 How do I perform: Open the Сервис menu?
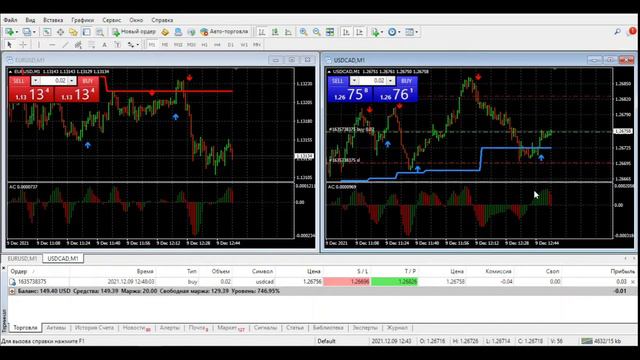pos(112,20)
